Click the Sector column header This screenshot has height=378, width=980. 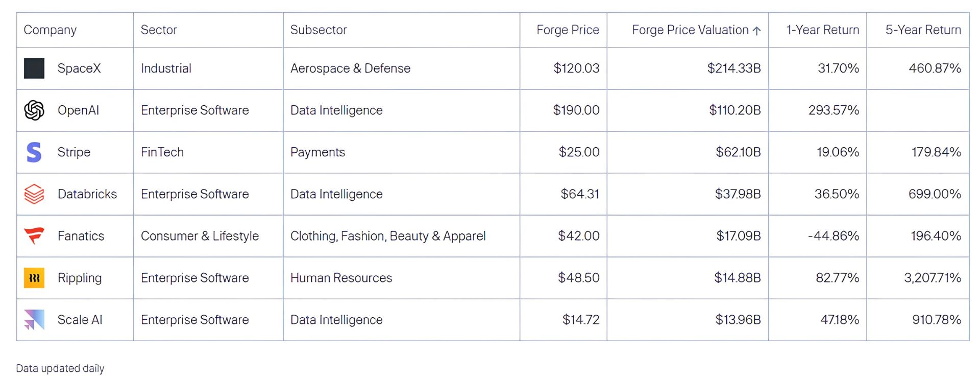(x=159, y=30)
